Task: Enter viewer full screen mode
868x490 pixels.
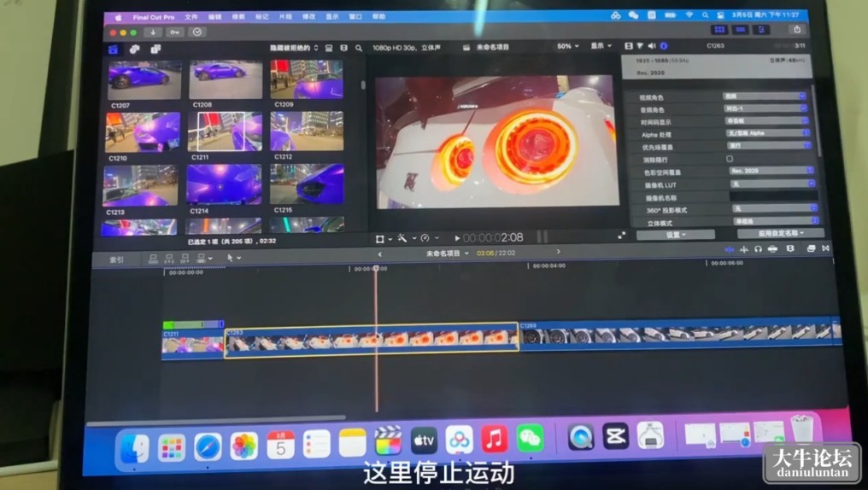Action: (x=622, y=236)
